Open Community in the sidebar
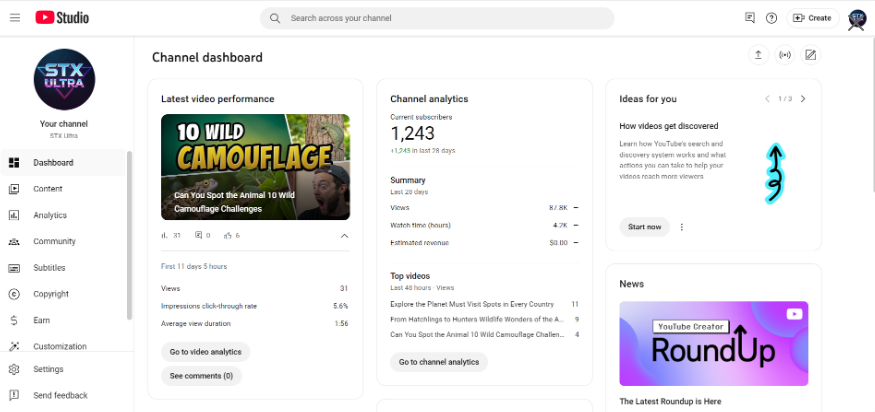This screenshot has height=412, width=875. 63,241
